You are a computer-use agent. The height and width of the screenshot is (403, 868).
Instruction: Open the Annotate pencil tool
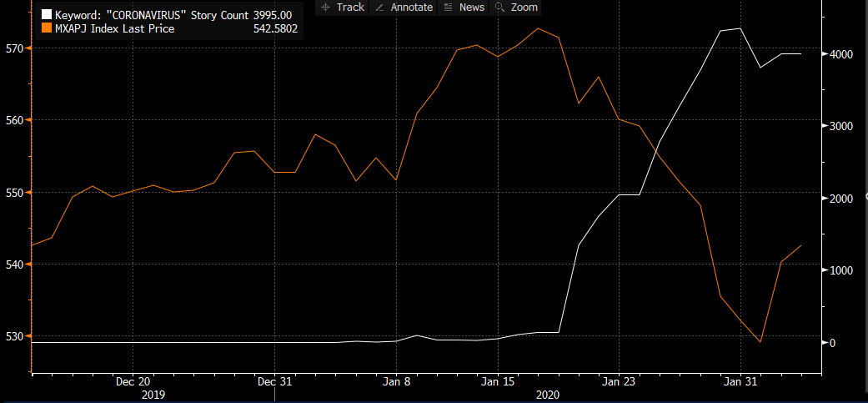click(404, 8)
